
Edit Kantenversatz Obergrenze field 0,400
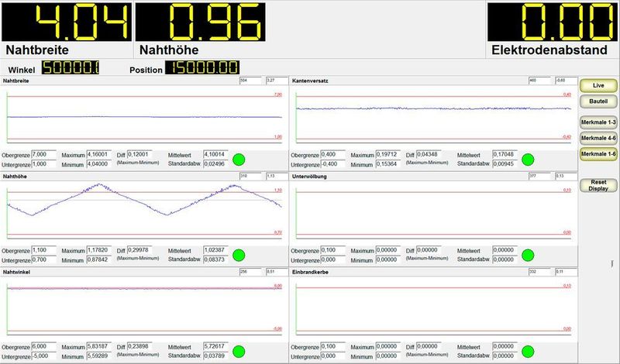[332, 154]
